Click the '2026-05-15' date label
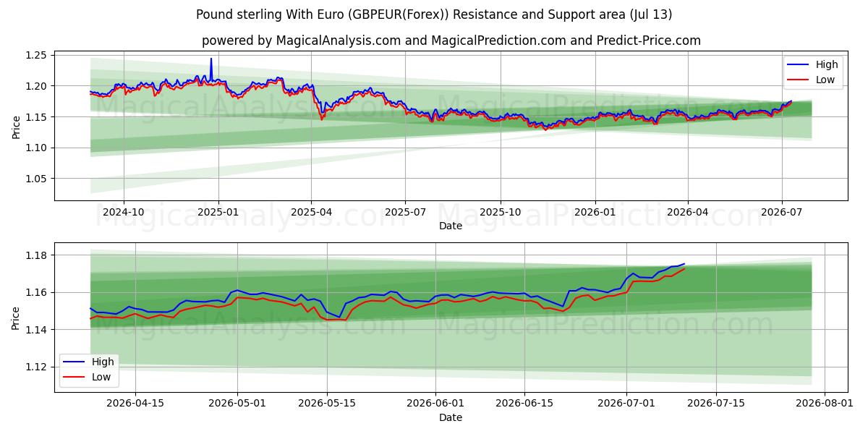The image size is (868, 434). [x=325, y=404]
